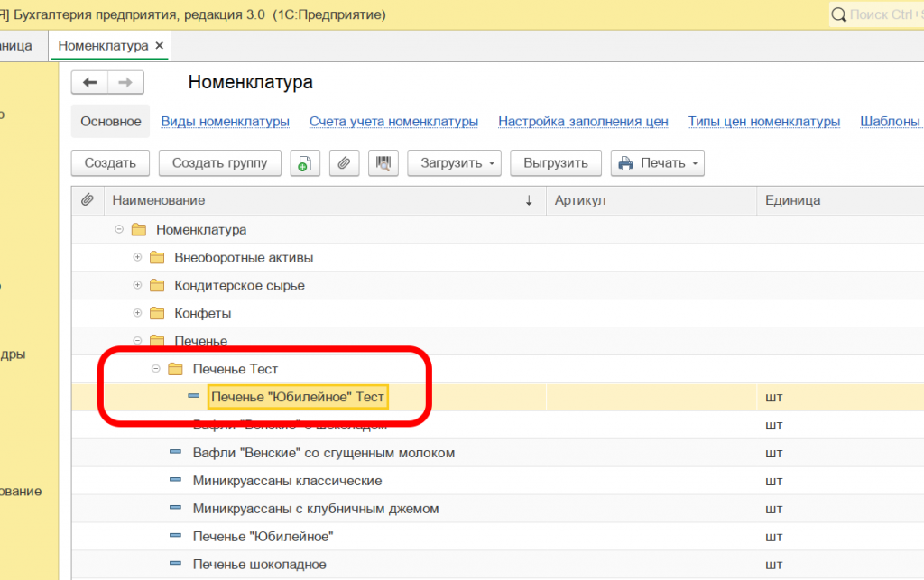Select the Миникруассаны классические row
The width and height of the screenshot is (924, 580).
click(x=287, y=481)
